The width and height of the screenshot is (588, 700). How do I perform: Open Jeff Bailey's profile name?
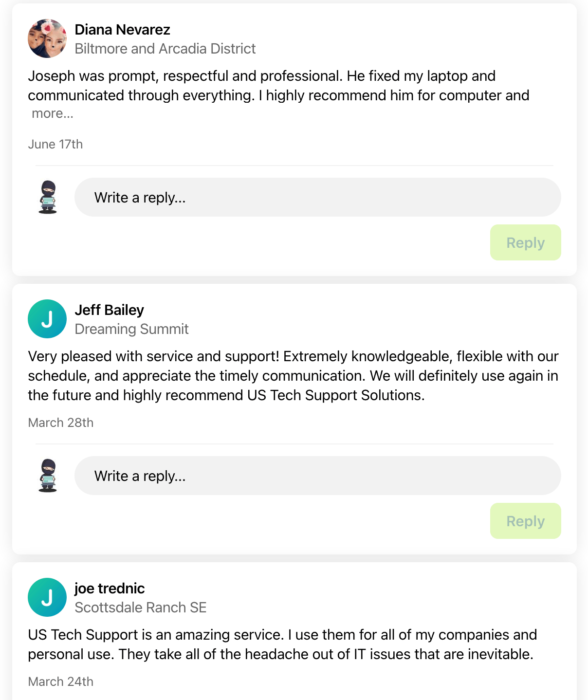coord(109,310)
